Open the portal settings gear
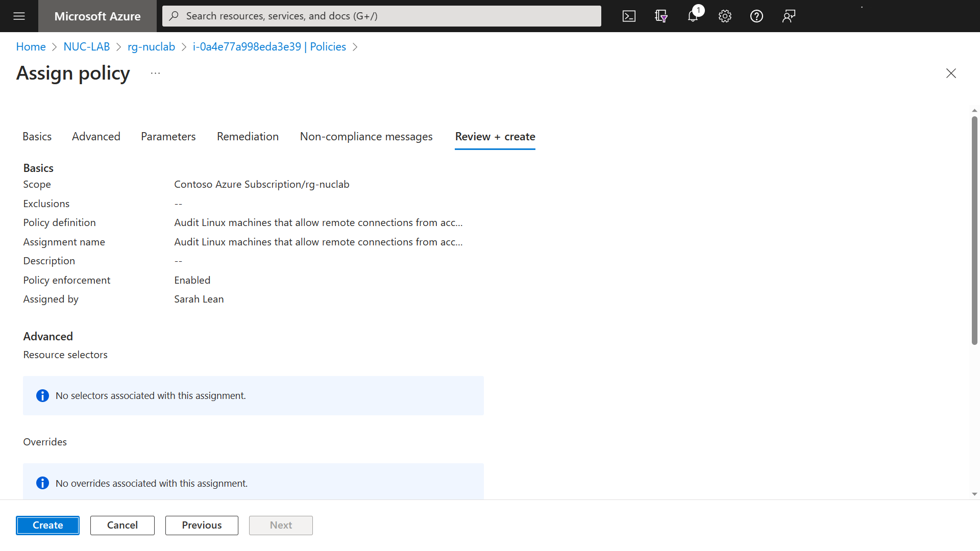Viewport: 980px width, 551px height. point(725,16)
